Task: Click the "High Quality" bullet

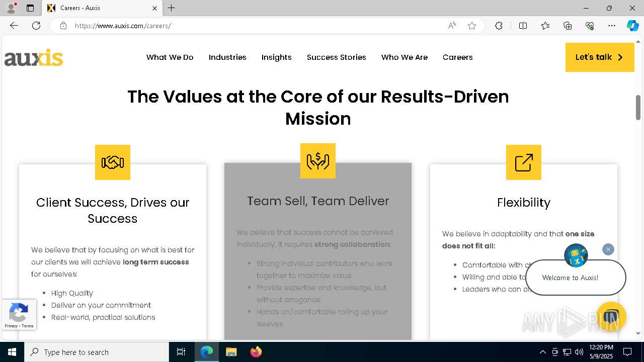Action: 72,293
